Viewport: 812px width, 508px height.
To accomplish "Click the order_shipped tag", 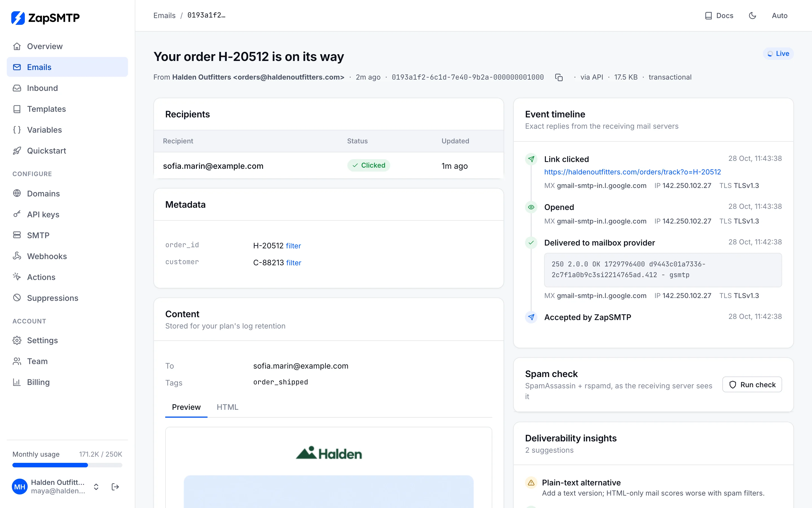I will [281, 382].
